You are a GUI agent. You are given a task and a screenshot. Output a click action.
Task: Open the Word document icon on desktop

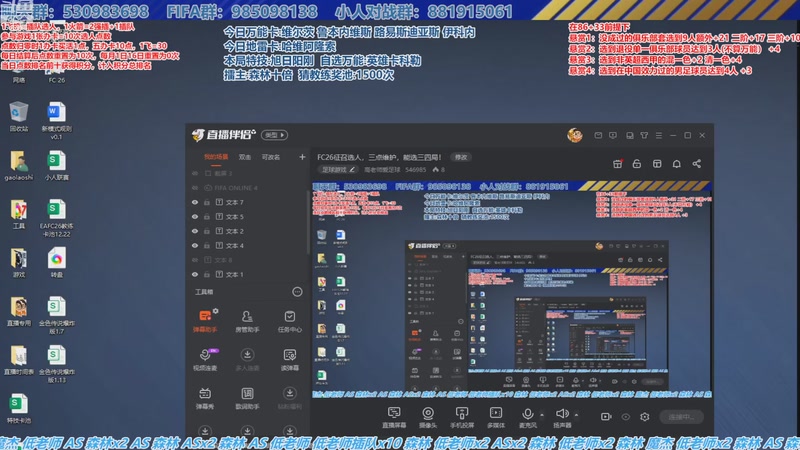[56, 120]
